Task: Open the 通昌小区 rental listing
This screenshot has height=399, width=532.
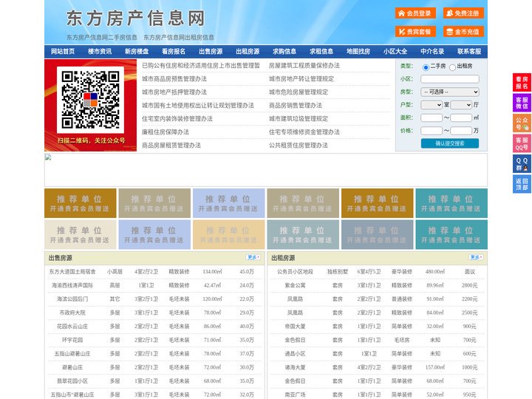Action: (295, 353)
